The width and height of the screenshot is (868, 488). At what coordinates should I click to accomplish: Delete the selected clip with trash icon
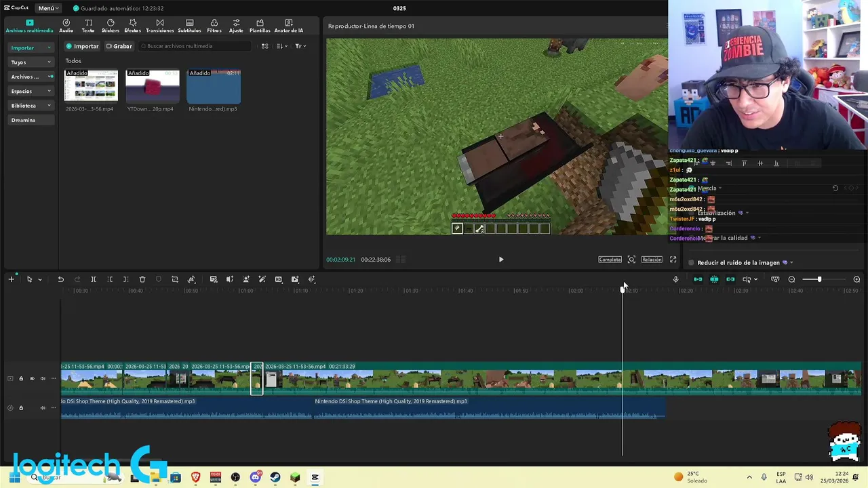(142, 279)
